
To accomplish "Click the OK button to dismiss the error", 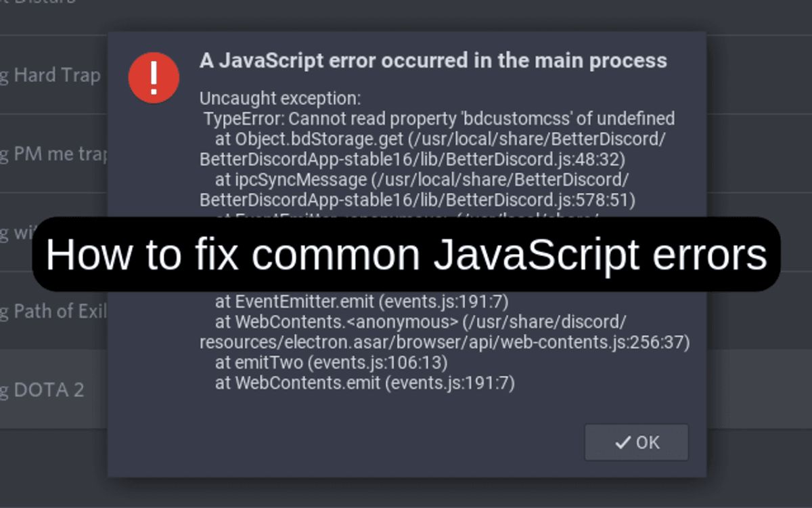I will (636, 442).
